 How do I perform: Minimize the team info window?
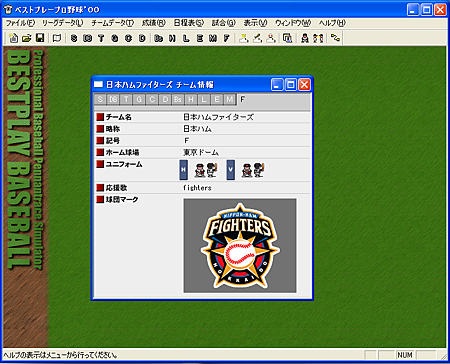tap(277, 85)
